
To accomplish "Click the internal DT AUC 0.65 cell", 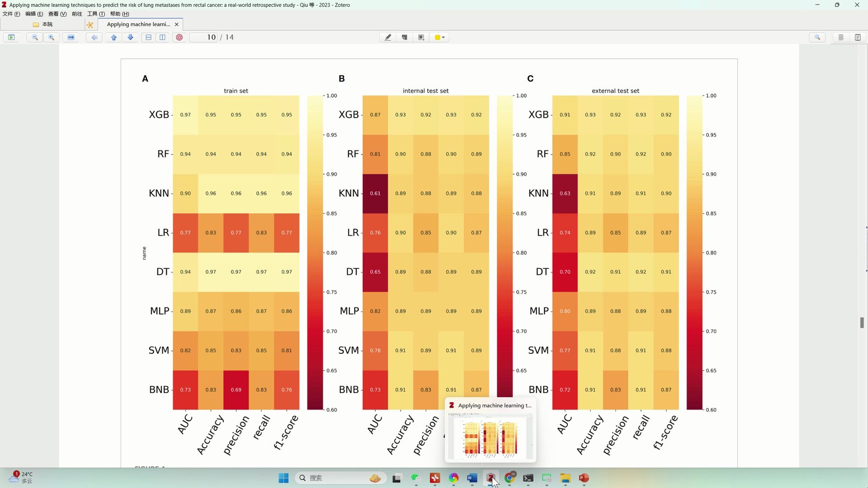I will pyautogui.click(x=375, y=272).
